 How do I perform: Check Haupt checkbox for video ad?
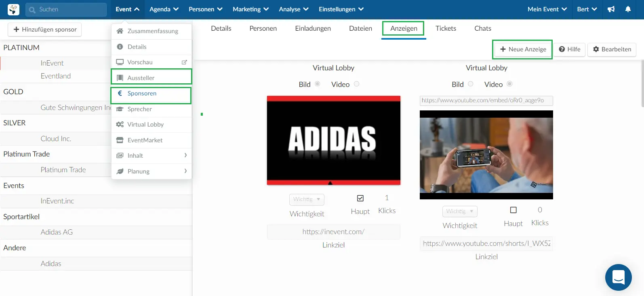pos(514,210)
